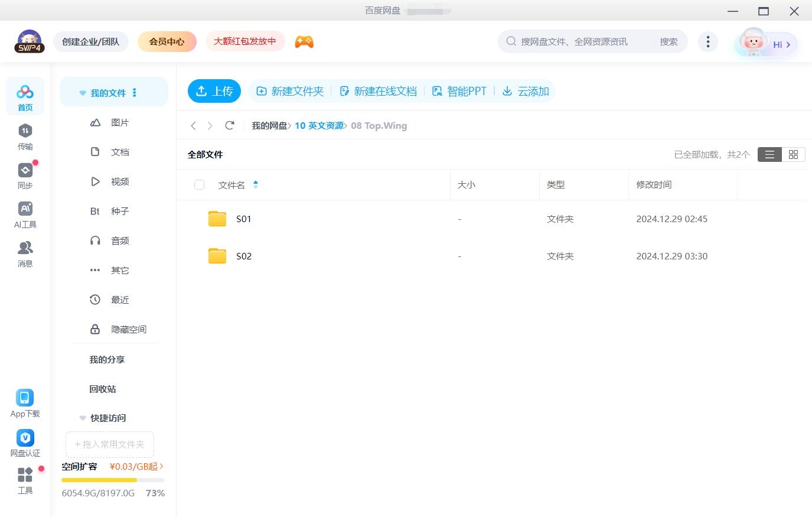Select all files with the header checkbox
This screenshot has width=812, height=517.
click(199, 184)
